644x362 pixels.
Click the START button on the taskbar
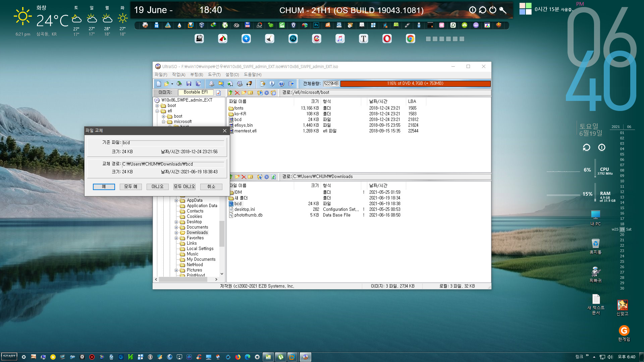(9, 357)
